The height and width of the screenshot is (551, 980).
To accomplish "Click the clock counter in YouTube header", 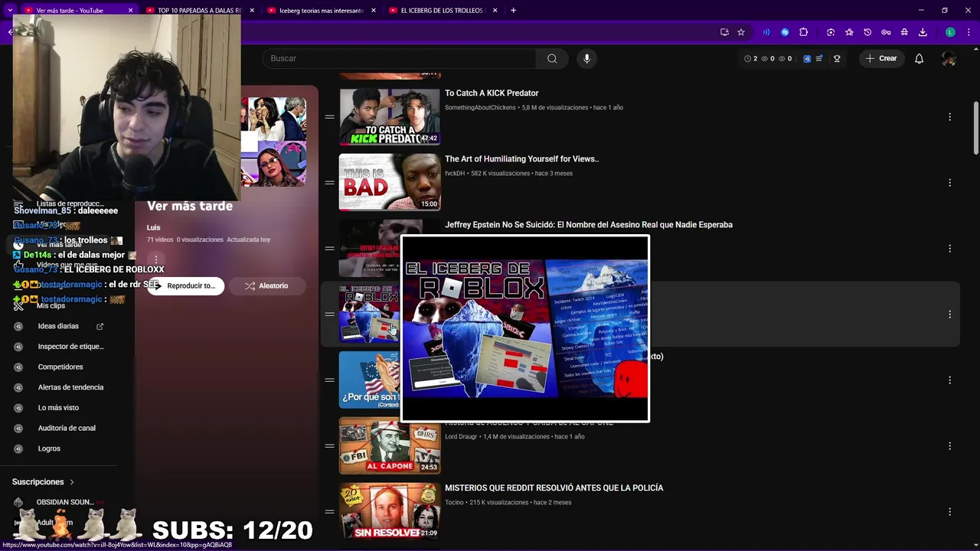I will pos(750,58).
